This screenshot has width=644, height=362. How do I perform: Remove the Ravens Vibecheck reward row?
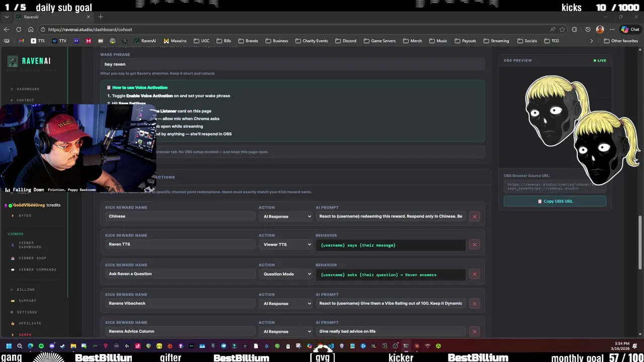point(474,304)
